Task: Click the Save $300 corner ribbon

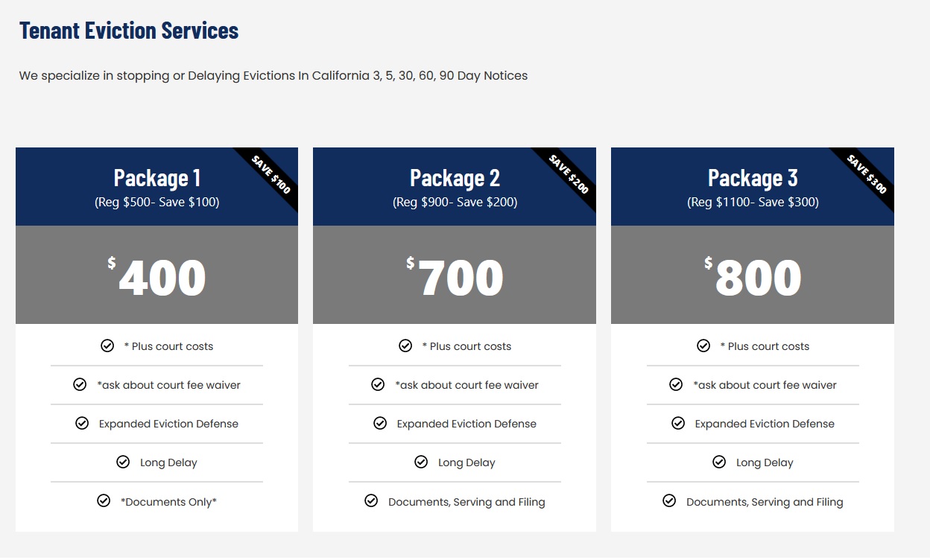Action: pyautogui.click(x=867, y=174)
